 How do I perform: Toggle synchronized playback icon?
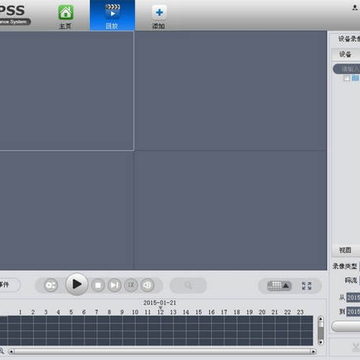(x=51, y=285)
